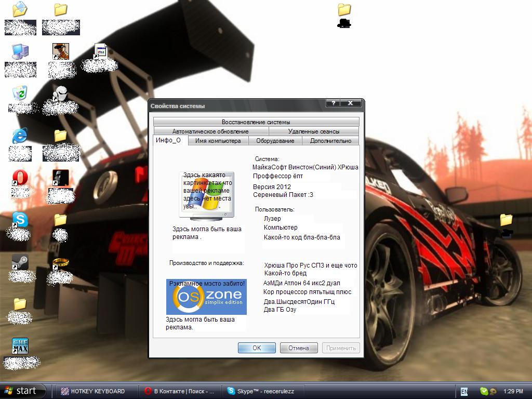The width and height of the screenshot is (532, 399).
Task: Switch to the В Контакте Opera taskbar window
Action: [181, 391]
